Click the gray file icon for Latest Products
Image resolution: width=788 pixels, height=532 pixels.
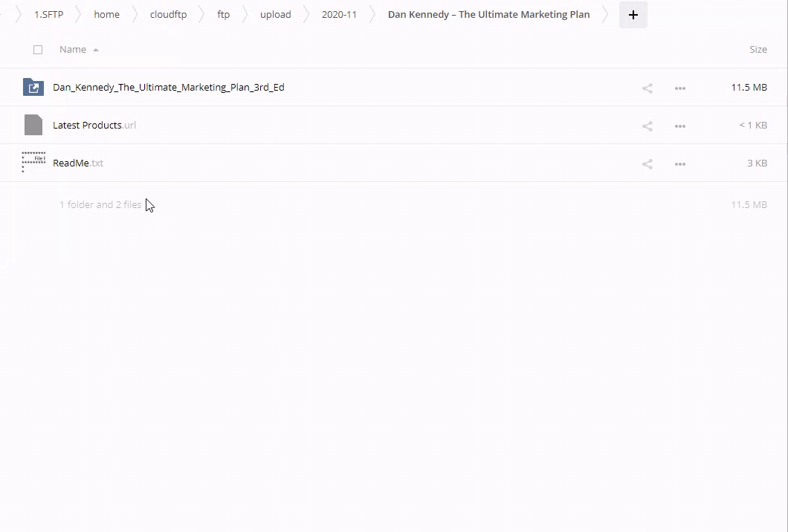33,125
